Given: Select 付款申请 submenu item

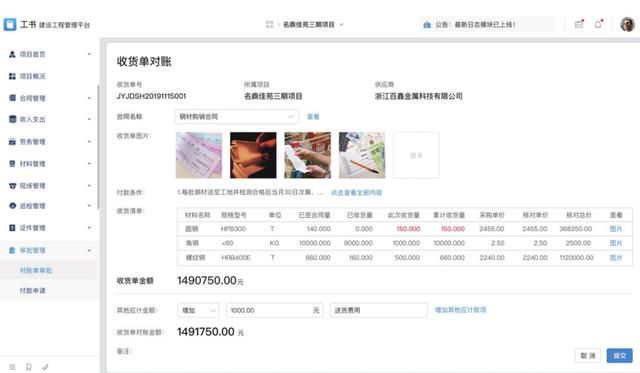Looking at the screenshot, I should (33, 291).
